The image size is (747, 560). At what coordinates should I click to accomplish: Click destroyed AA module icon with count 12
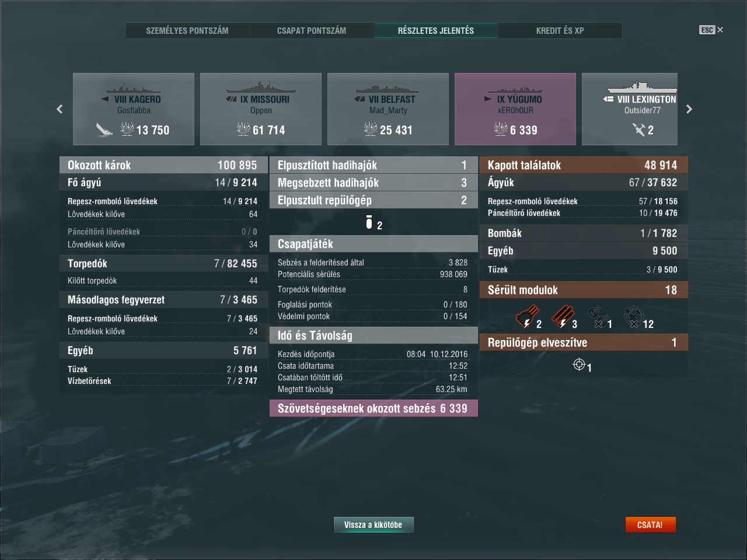633,317
